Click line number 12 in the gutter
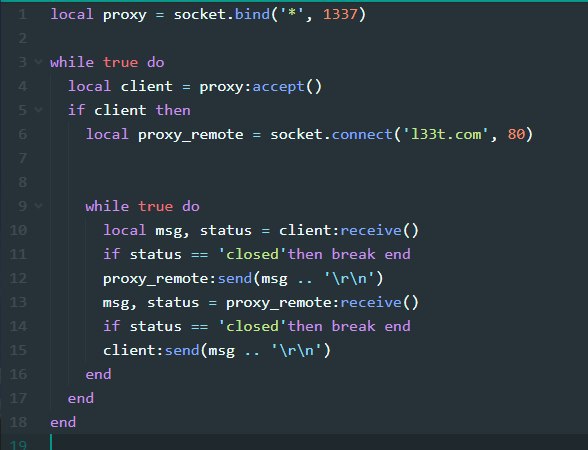This screenshot has height=450, width=588. 18,278
